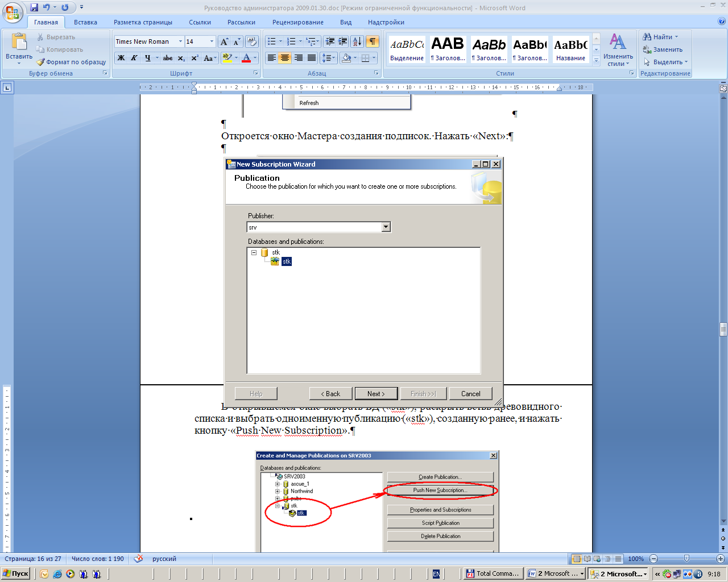
Task: Toggle bold Ж formatting
Action: 121,58
